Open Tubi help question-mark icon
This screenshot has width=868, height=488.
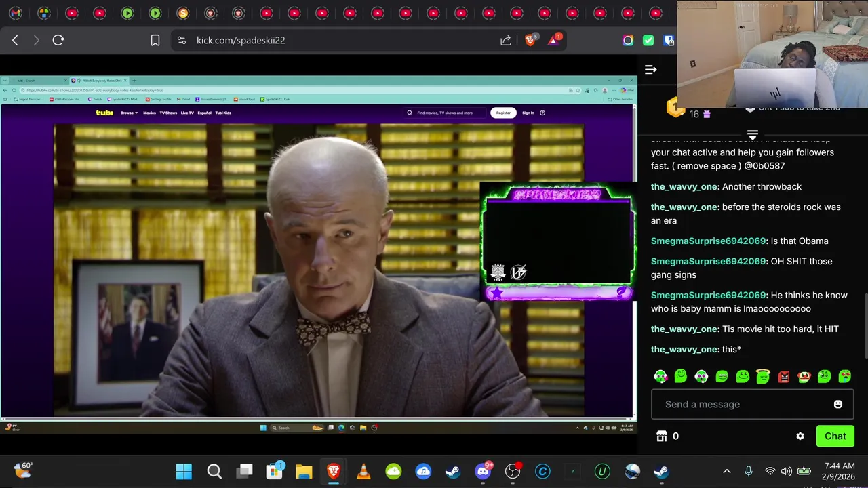pyautogui.click(x=542, y=113)
